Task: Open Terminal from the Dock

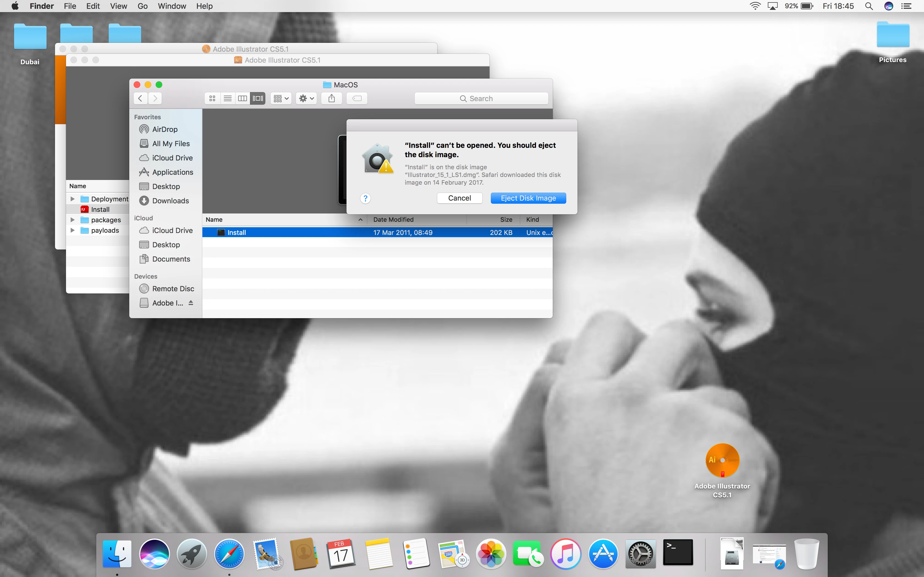Action: 678,553
